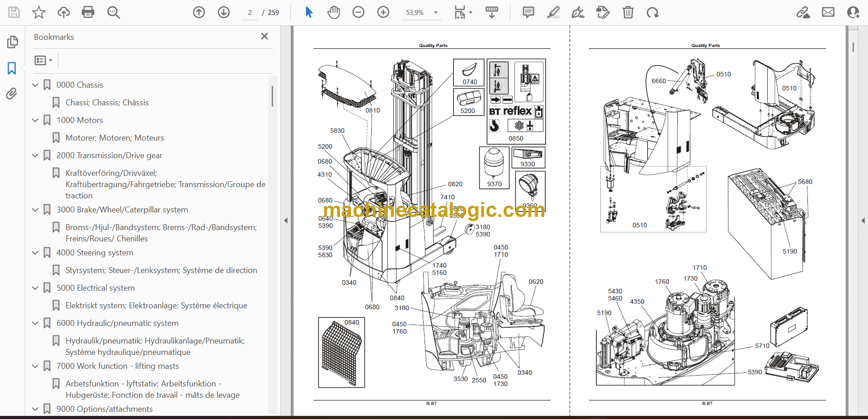Open the 0000 Chassis bookmark

point(80,85)
